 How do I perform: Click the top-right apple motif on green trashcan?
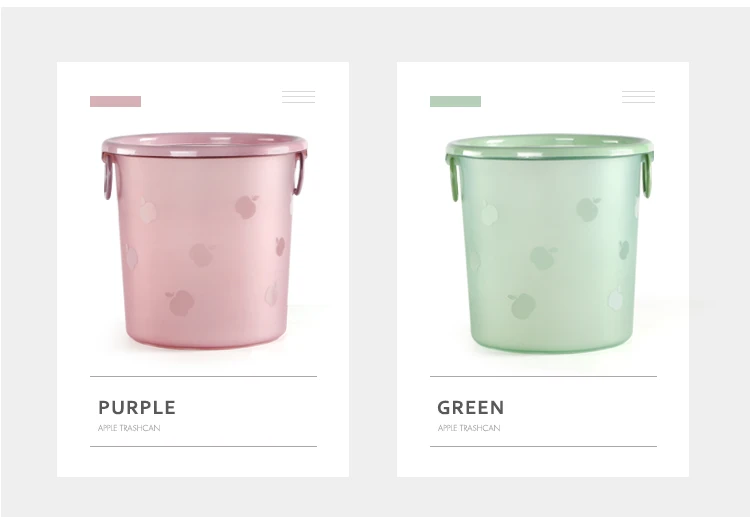point(588,209)
